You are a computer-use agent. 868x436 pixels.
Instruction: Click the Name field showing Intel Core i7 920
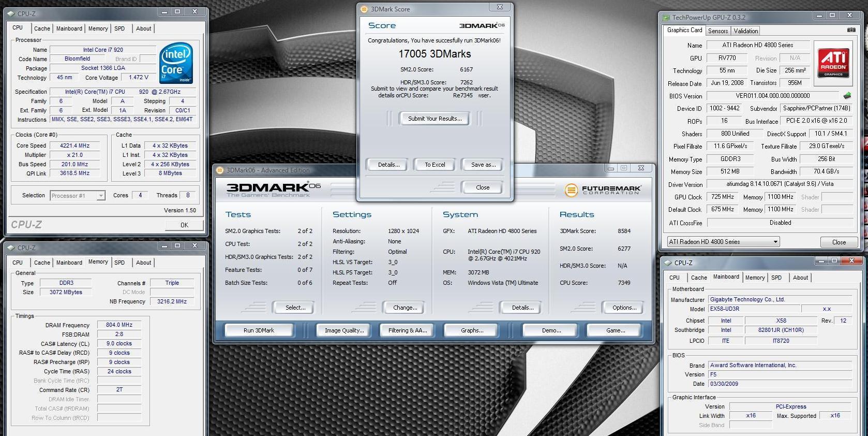pyautogui.click(x=103, y=50)
